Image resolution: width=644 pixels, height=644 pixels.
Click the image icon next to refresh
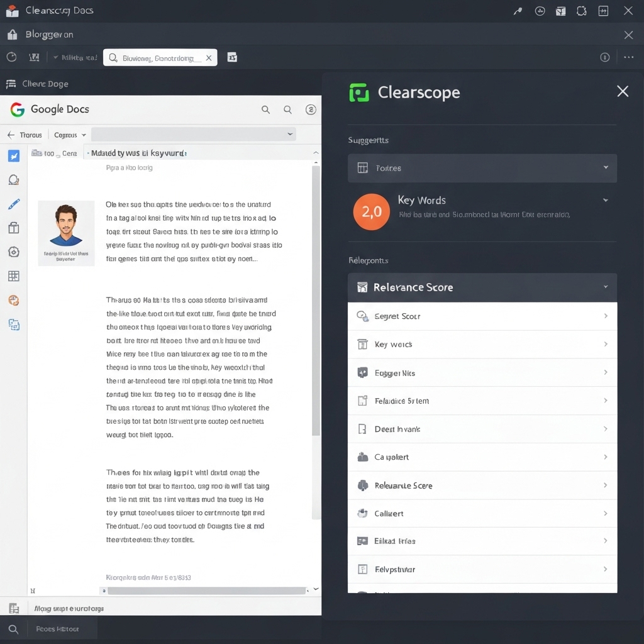tap(34, 57)
